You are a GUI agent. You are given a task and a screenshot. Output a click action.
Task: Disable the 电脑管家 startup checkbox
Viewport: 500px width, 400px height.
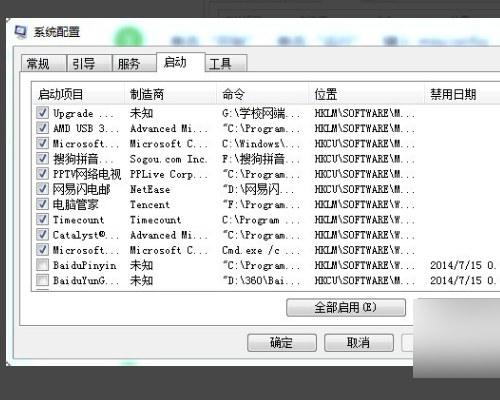click(x=42, y=204)
